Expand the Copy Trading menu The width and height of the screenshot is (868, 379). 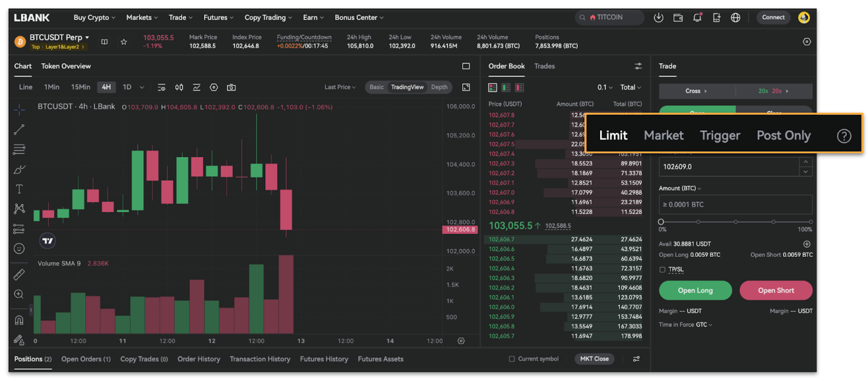click(268, 17)
